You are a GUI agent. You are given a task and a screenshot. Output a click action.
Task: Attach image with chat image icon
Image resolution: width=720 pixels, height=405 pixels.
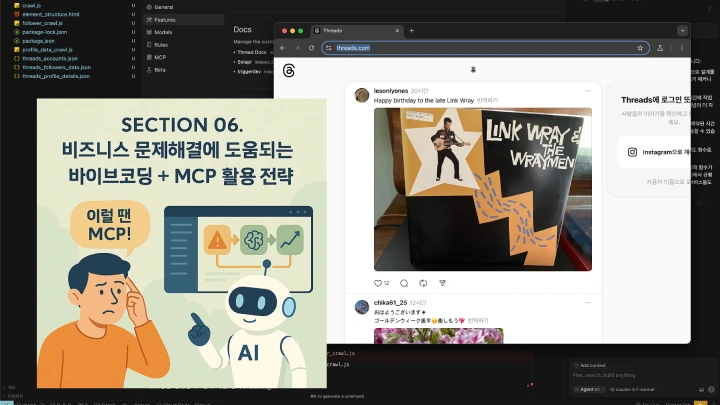(701, 389)
